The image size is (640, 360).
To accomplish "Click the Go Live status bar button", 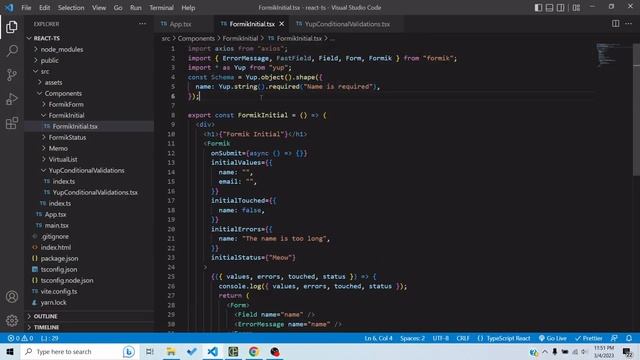I will pos(552,338).
